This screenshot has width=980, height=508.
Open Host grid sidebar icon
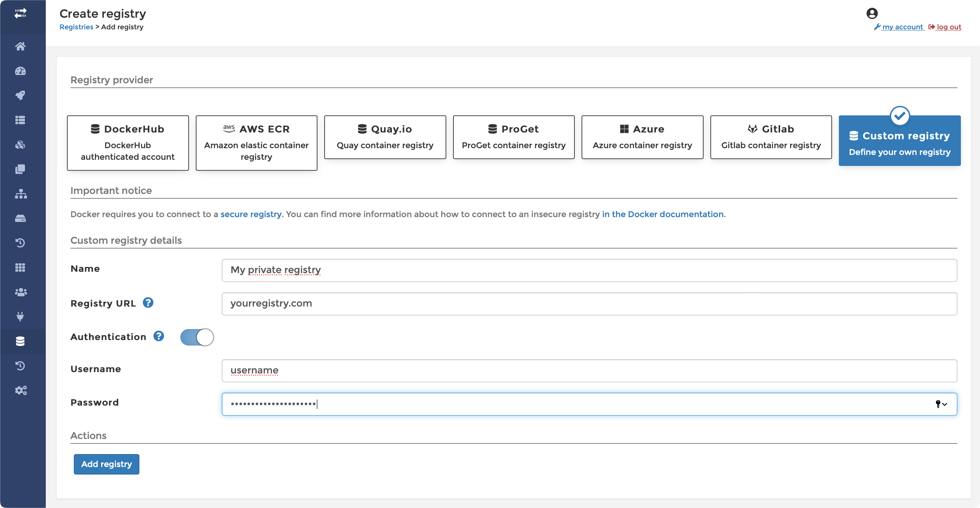(x=21, y=268)
